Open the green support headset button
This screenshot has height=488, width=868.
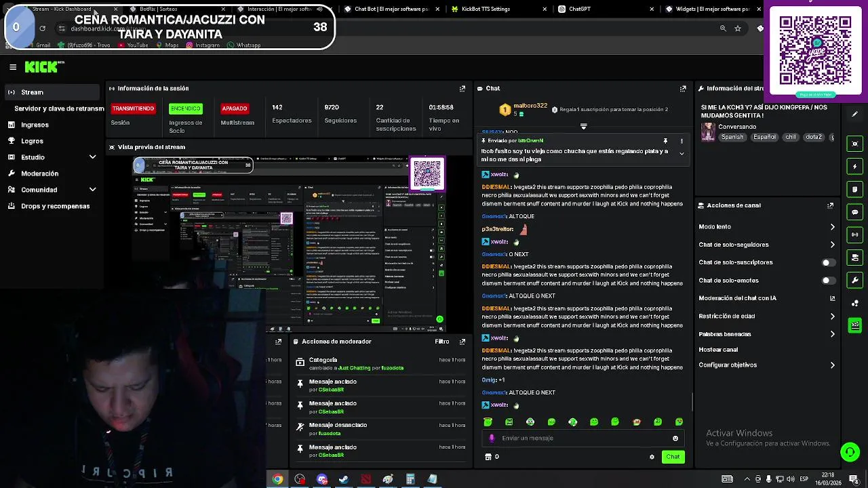[x=850, y=451]
